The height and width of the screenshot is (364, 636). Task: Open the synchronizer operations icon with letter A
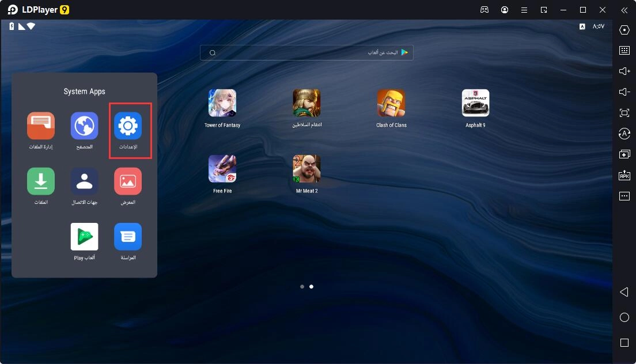(x=624, y=134)
